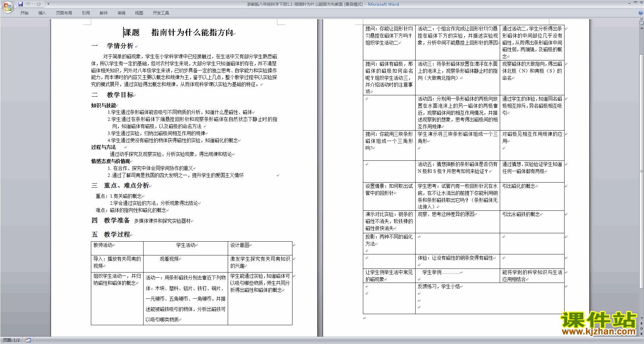Click the split-window bar above the ruler icon
This screenshot has height=344, width=644.
[641, 19]
